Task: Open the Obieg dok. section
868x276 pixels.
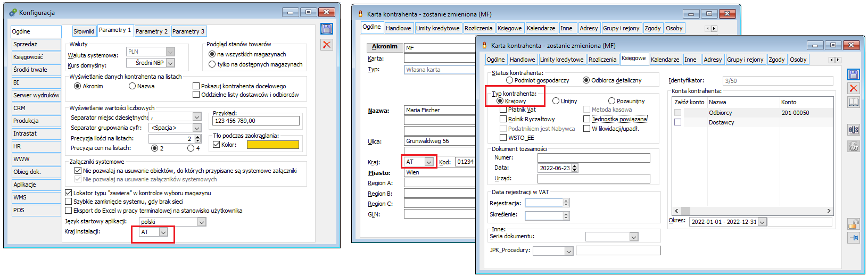Action: 36,172
